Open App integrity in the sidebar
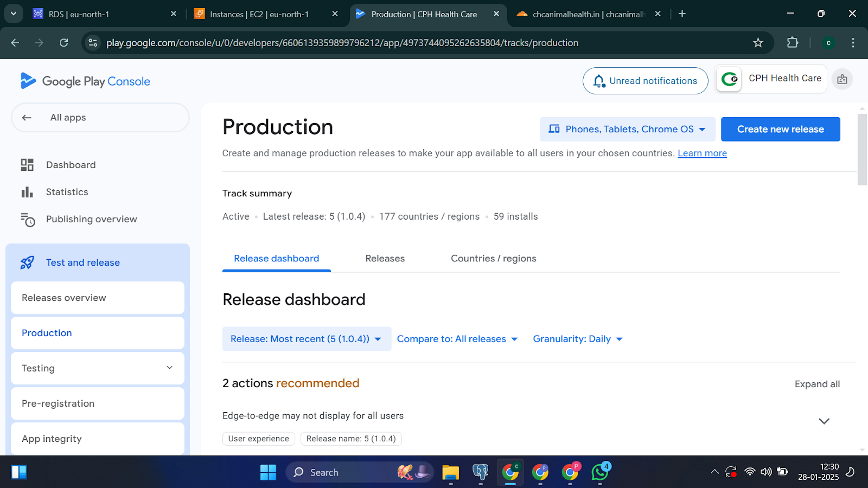Screen dimensions: 868x488 98,439
